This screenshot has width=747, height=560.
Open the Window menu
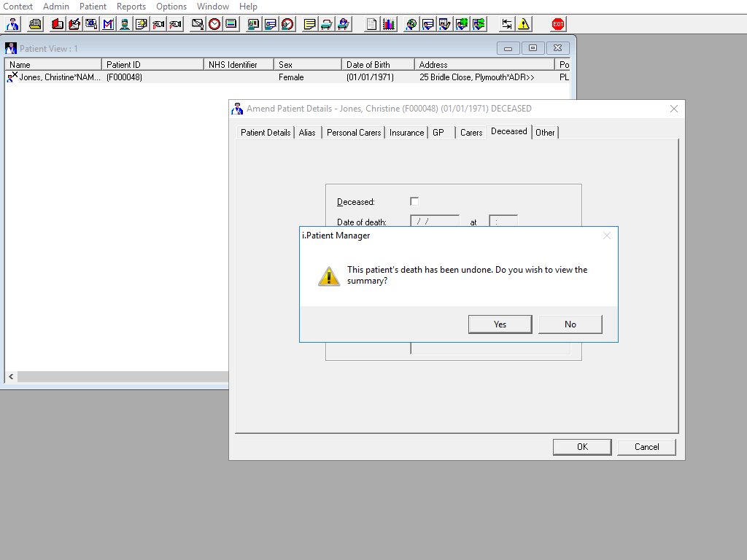point(213,6)
